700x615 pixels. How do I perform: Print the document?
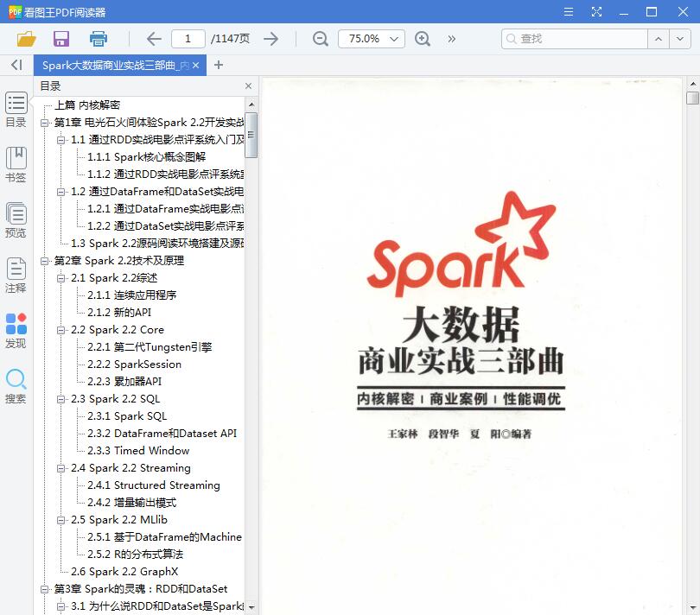tap(99, 39)
